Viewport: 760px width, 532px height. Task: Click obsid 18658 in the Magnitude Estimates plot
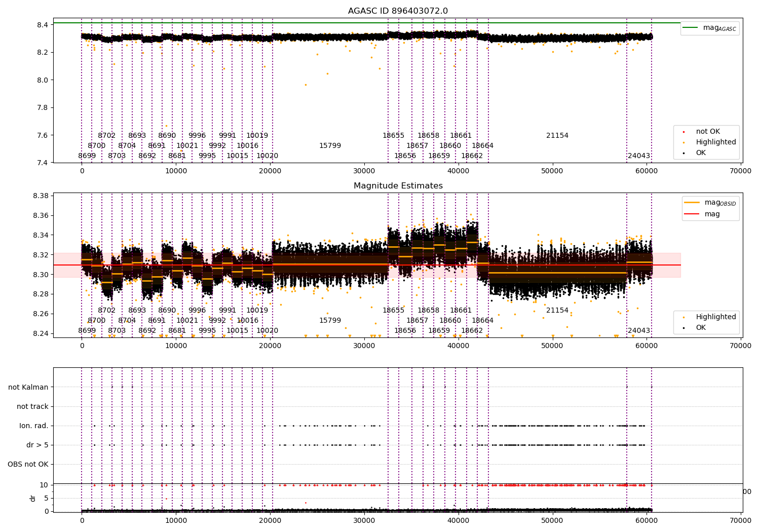429,311
